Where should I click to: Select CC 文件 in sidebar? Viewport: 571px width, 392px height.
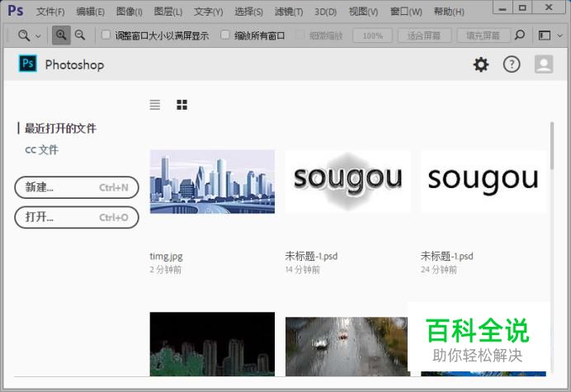pos(41,149)
